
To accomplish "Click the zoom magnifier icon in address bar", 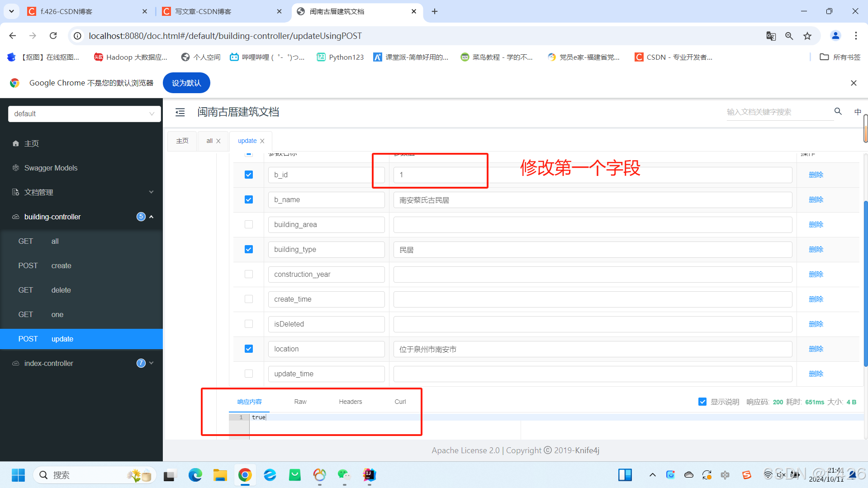I will [x=789, y=36].
